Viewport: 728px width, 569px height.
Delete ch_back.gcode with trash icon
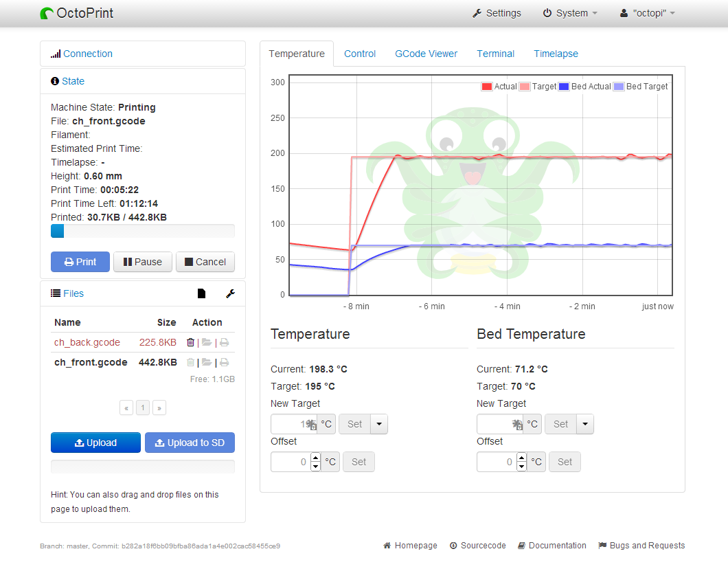click(x=190, y=342)
